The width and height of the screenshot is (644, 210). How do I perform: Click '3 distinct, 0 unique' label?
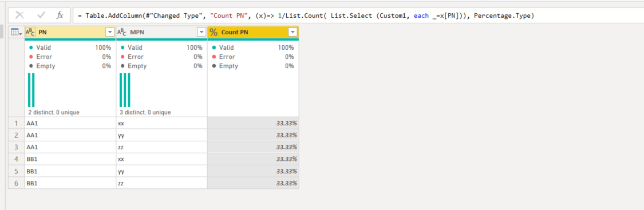point(145,112)
